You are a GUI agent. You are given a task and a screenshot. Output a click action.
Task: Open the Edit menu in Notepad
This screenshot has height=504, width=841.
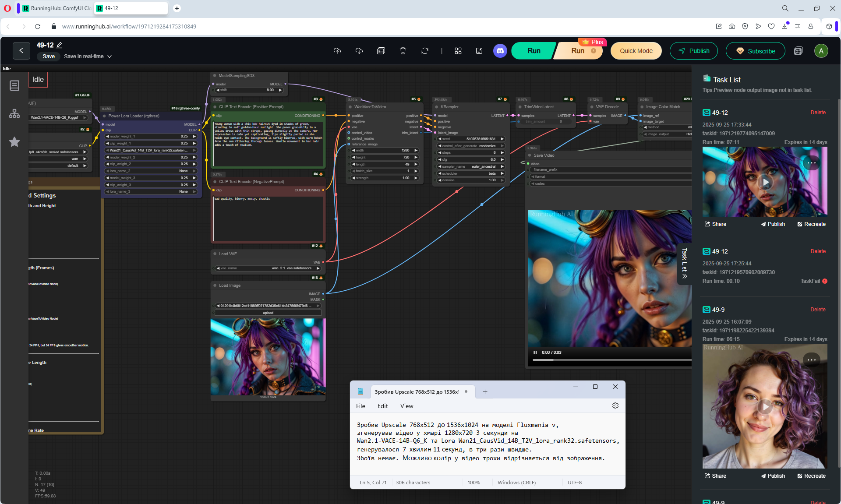[382, 406]
